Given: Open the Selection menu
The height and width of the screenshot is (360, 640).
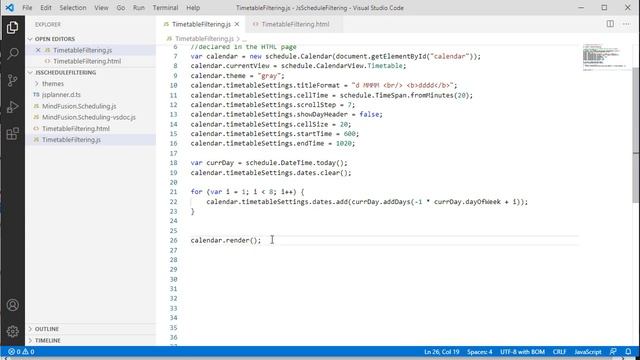Looking at the screenshot, I should tap(73, 8).
